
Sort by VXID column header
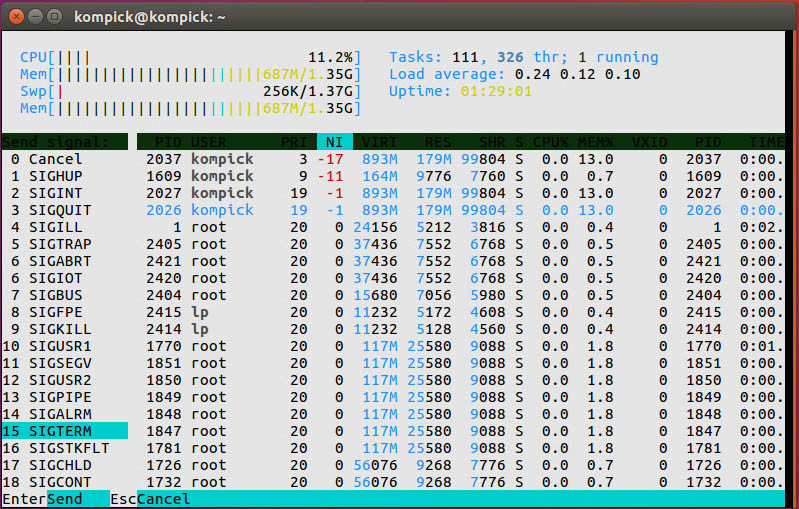click(650, 142)
